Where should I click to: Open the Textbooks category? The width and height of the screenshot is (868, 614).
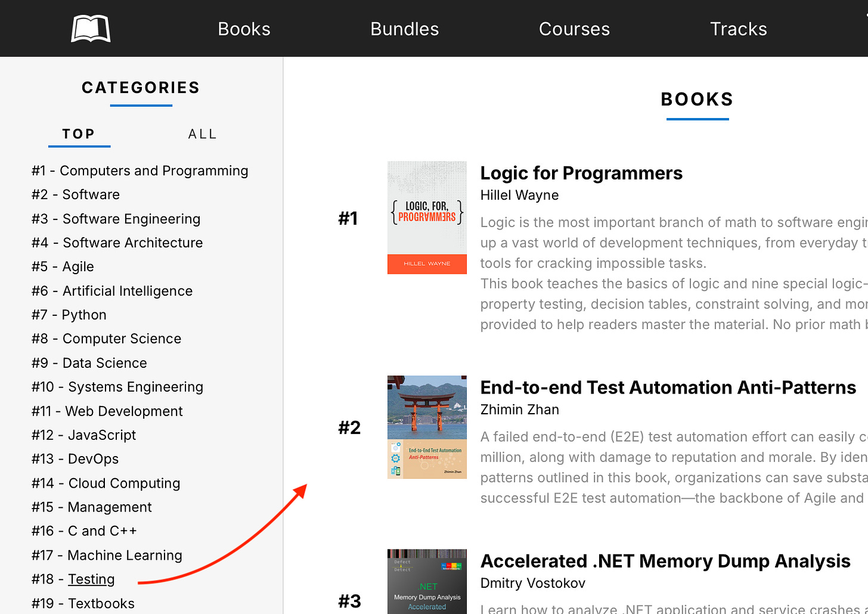click(x=83, y=603)
